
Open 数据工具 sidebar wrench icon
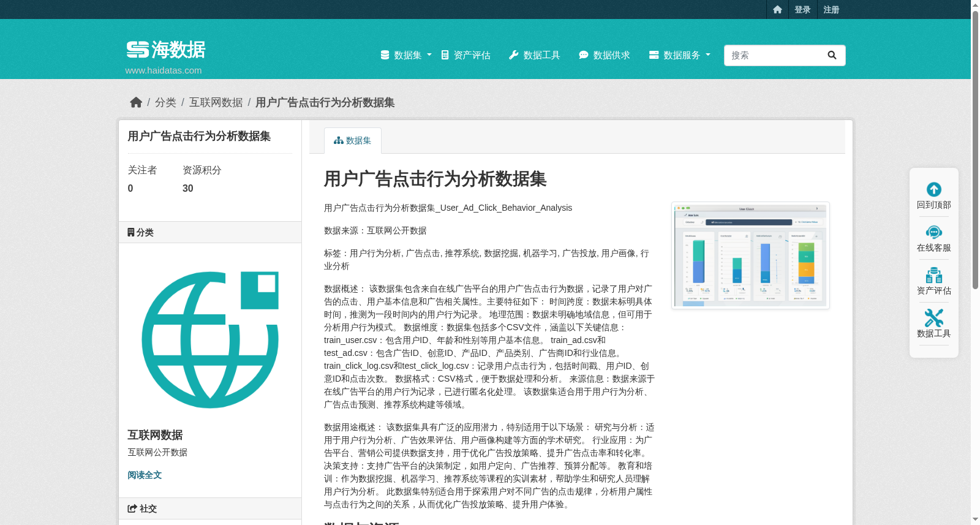[x=934, y=318]
